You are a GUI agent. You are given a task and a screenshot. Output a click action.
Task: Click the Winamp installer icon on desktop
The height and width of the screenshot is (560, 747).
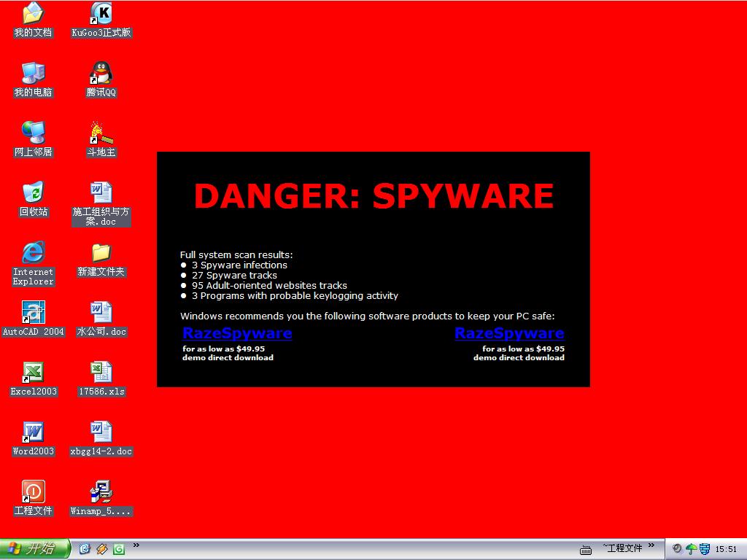[101, 492]
